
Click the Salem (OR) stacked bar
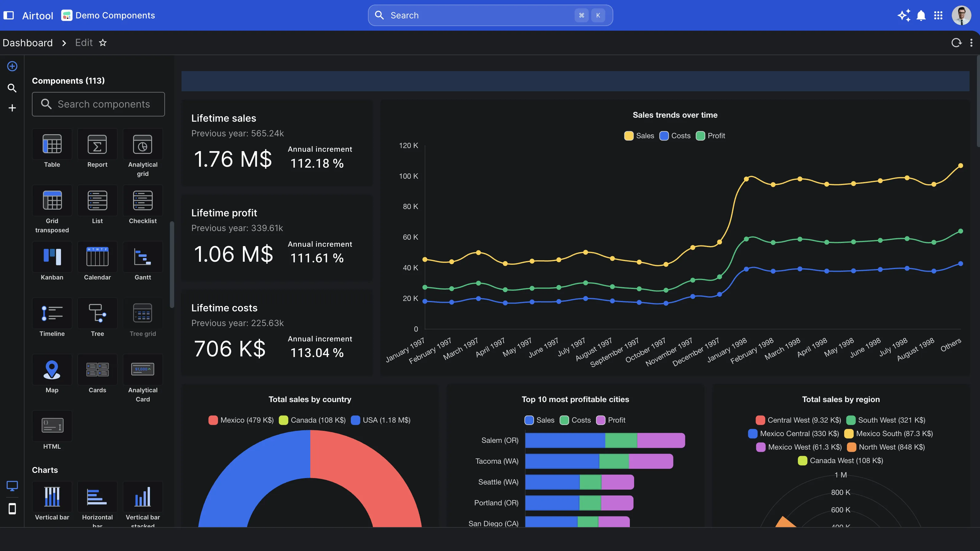tap(605, 440)
